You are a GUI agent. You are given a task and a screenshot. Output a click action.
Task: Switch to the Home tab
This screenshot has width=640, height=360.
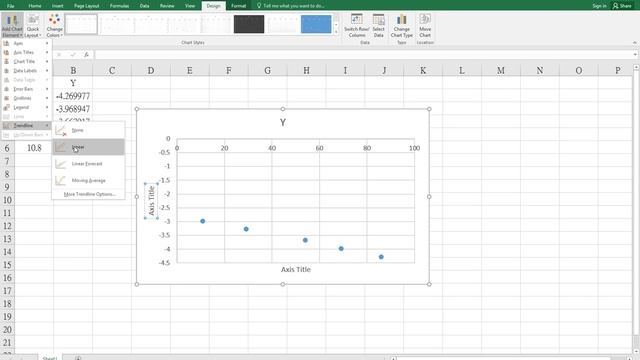[x=35, y=6]
